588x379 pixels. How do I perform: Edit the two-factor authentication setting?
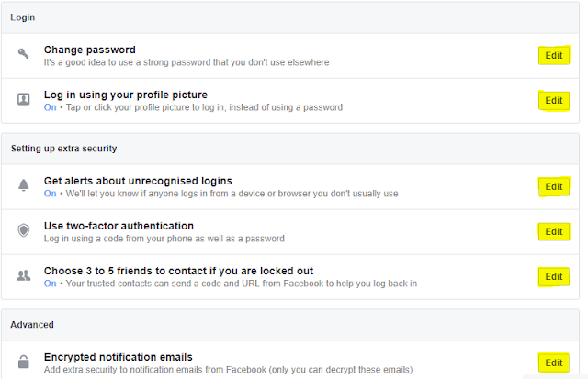554,231
